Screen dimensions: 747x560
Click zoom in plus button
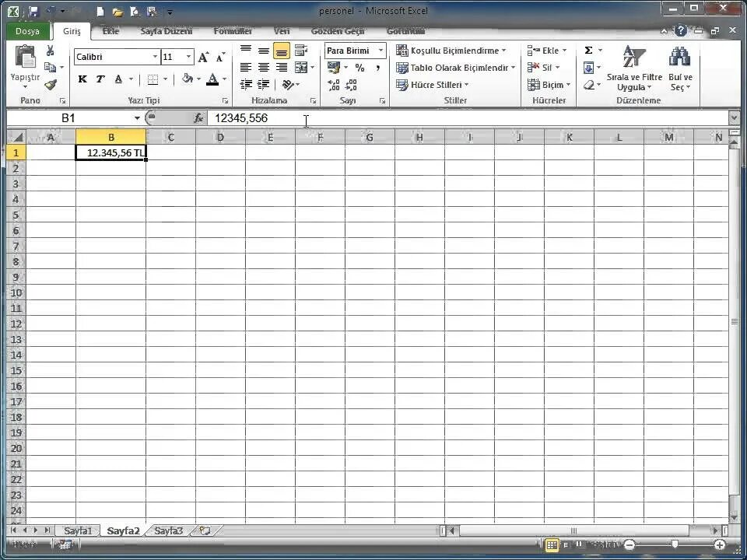pyautogui.click(x=720, y=544)
